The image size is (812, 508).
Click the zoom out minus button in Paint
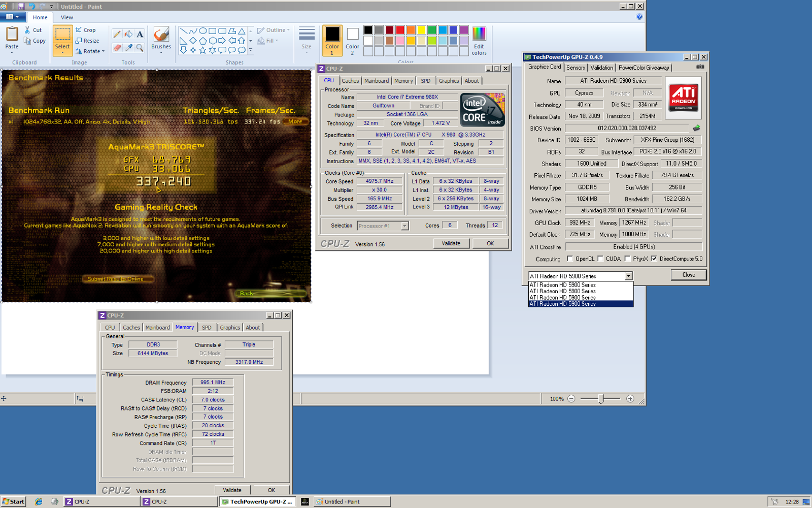click(x=571, y=399)
